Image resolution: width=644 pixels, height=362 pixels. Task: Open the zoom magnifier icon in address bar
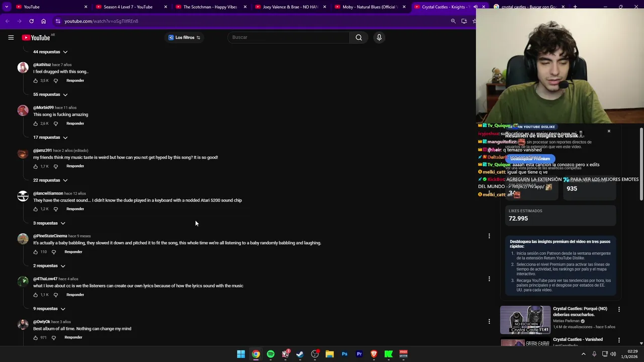pos(453,21)
